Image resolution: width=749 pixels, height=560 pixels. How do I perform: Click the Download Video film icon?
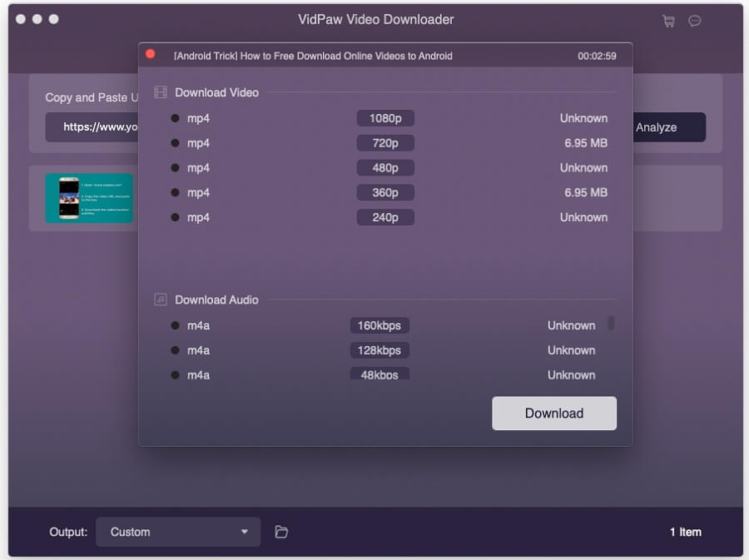[161, 92]
